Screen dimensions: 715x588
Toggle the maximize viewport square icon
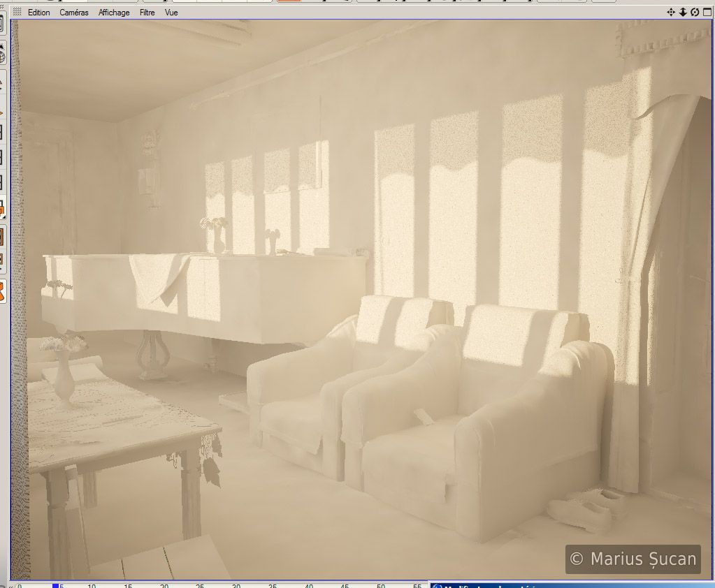point(706,12)
